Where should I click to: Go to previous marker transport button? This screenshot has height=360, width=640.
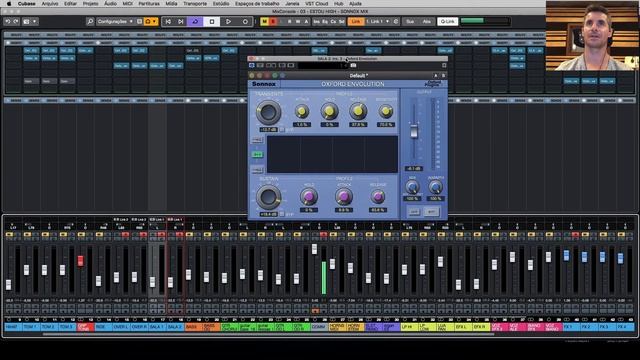(x=168, y=22)
